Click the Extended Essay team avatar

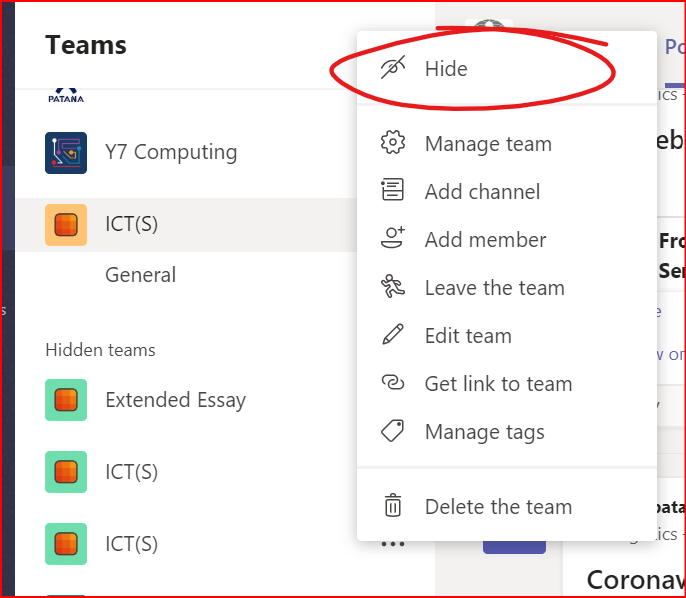pos(66,400)
